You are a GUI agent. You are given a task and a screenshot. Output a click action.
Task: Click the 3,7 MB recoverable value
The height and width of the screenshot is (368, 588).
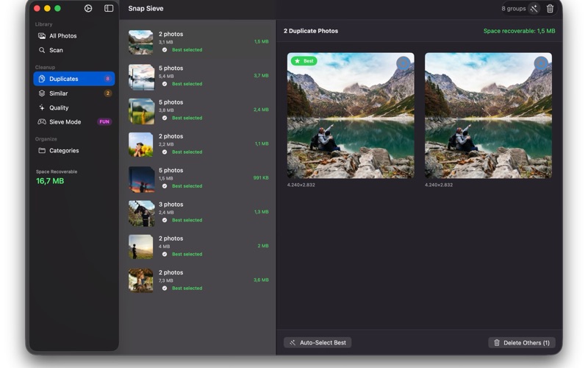[261, 76]
